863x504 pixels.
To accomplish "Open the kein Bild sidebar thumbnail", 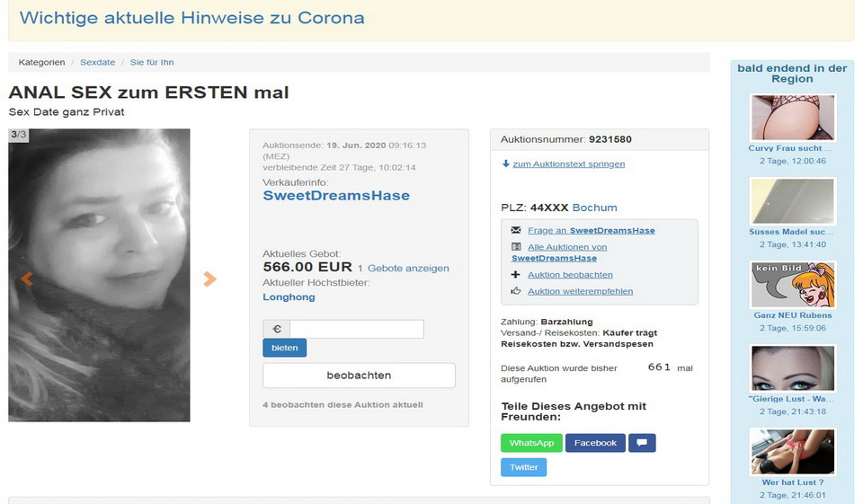I will (793, 285).
